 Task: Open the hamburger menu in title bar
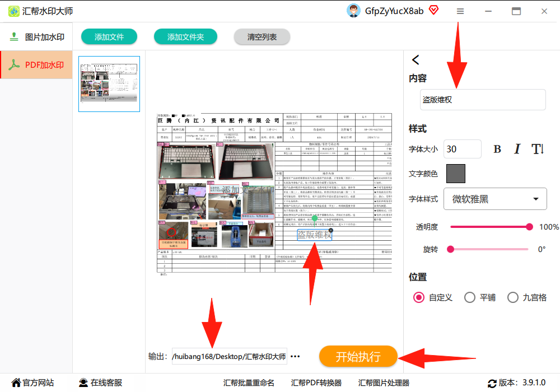pos(460,11)
